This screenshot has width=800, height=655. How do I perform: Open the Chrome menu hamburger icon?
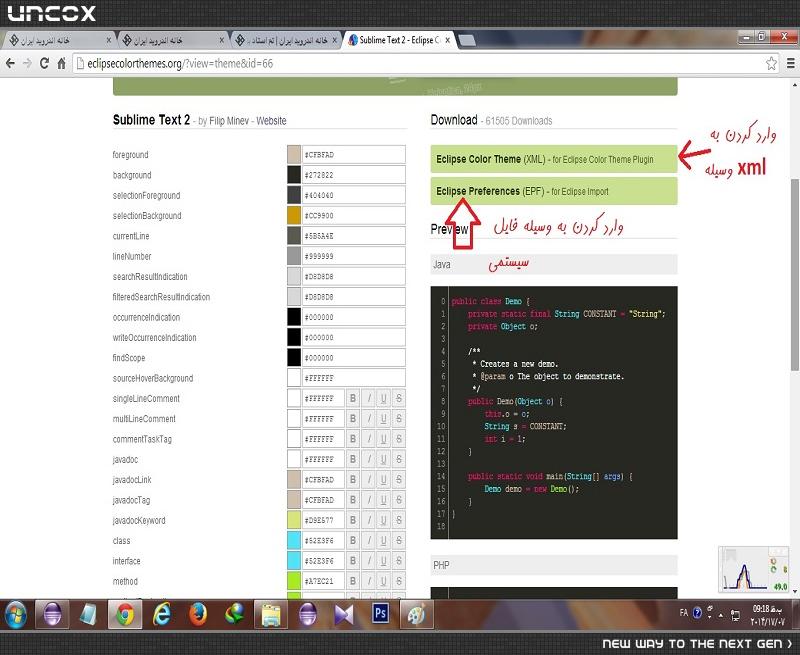tap(790, 63)
